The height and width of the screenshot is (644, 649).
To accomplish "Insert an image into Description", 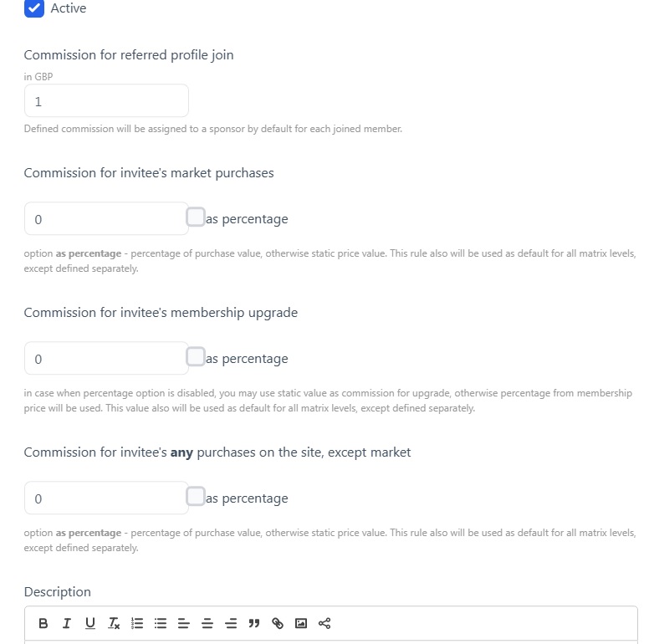I will click(x=301, y=623).
